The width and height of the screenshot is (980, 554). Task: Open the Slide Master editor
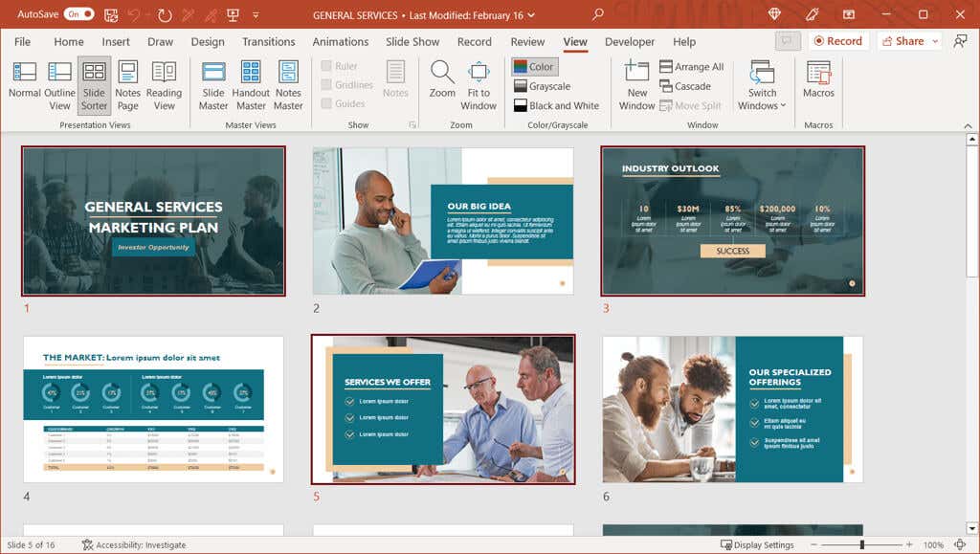(212, 84)
